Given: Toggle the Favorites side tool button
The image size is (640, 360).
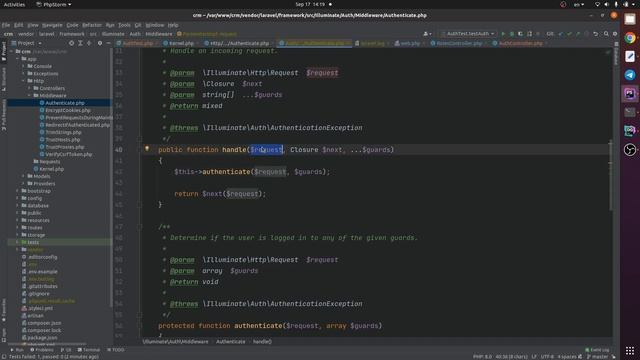Looking at the screenshot, I should [4, 311].
